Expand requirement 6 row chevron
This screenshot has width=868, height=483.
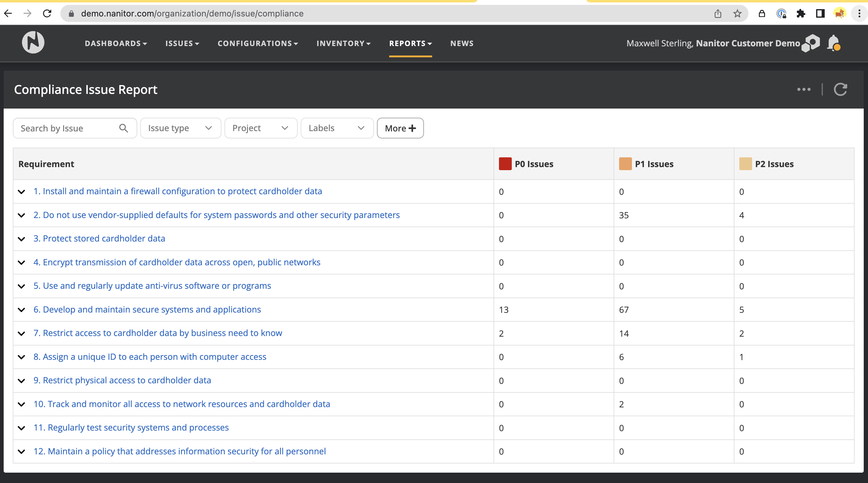click(22, 310)
